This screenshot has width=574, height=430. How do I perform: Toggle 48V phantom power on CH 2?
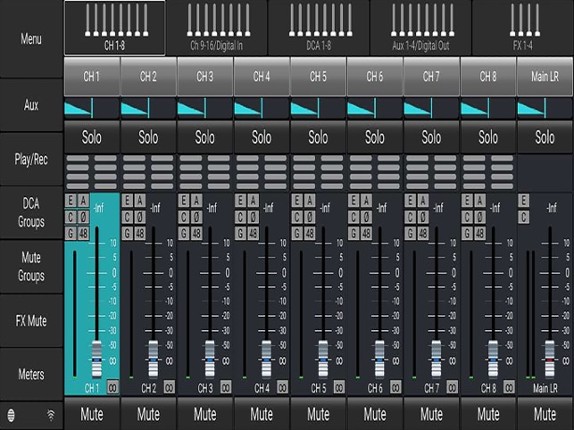pos(140,233)
